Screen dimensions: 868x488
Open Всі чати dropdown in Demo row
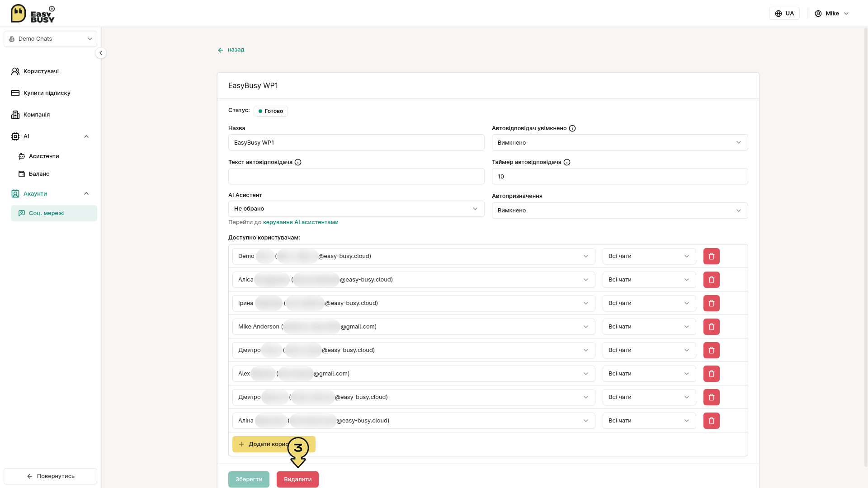click(x=649, y=256)
